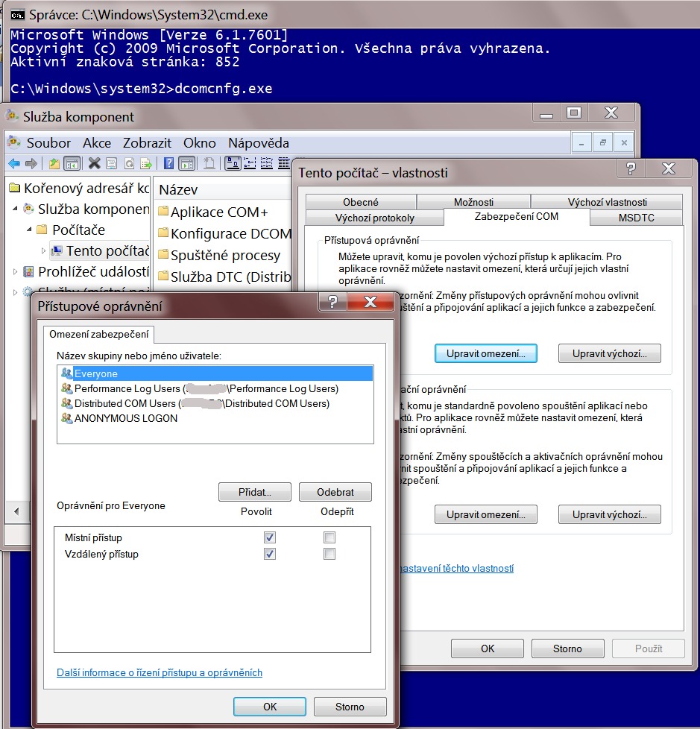Click Upravit omezení under Přístupová oprávnění
The image size is (700, 729).
(485, 353)
